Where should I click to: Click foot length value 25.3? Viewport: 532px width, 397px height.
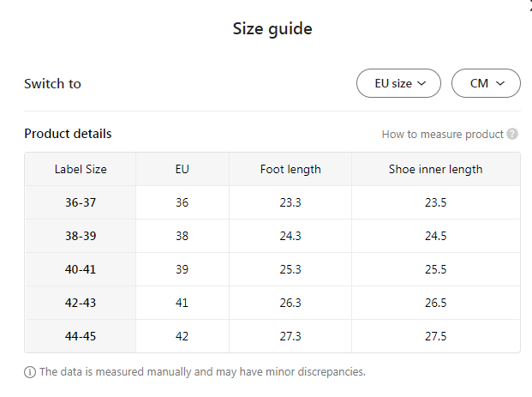(x=290, y=269)
